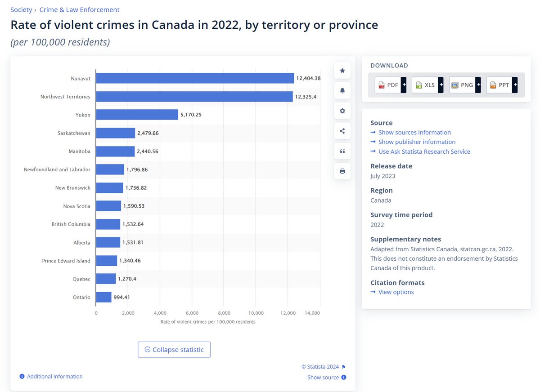This screenshot has width=540, height=392.
Task: Click the star favorite icon
Action: tap(342, 71)
